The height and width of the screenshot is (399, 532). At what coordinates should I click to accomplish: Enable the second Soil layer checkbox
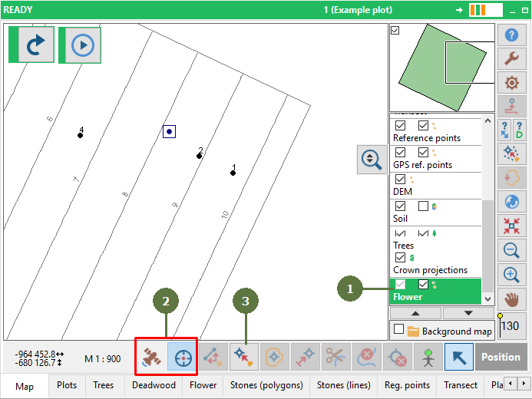pyautogui.click(x=423, y=206)
